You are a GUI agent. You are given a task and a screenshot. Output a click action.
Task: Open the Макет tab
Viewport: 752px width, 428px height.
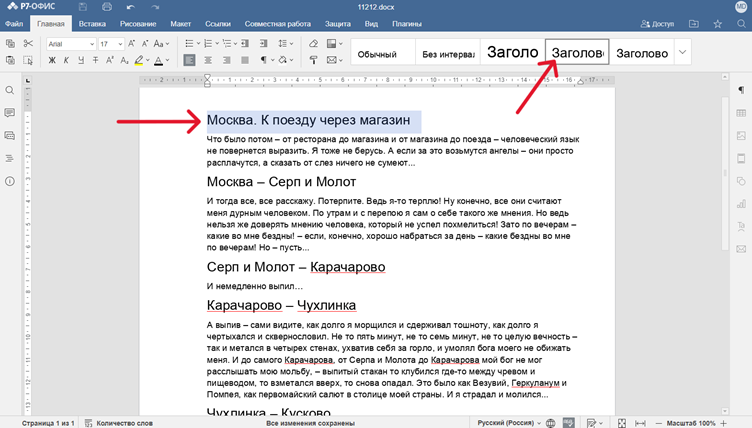point(181,23)
